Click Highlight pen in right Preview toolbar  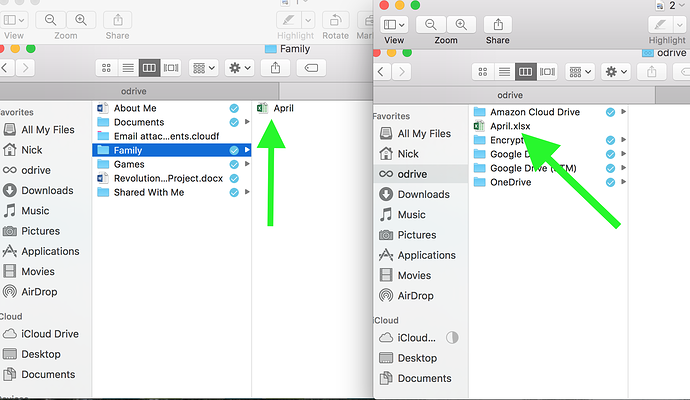click(x=661, y=25)
